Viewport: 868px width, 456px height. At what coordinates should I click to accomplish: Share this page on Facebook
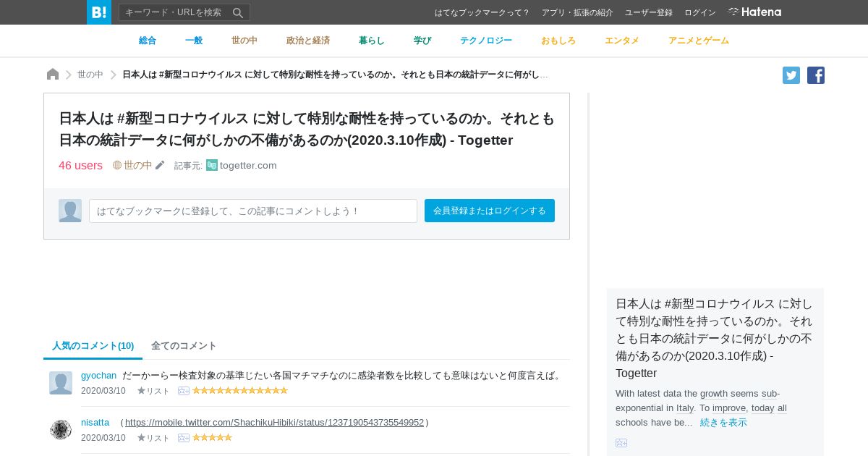pyautogui.click(x=816, y=75)
